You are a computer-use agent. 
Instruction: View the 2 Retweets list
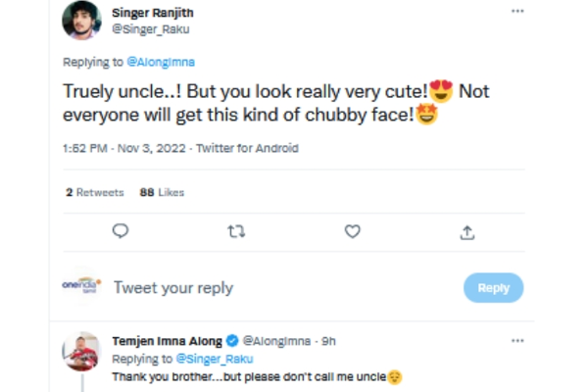(x=94, y=193)
